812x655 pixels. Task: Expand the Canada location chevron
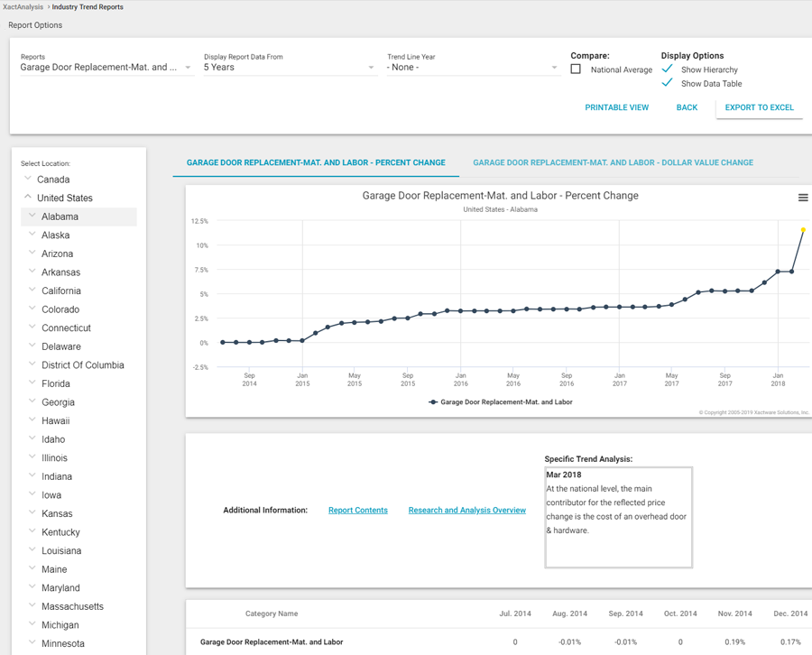point(28,179)
